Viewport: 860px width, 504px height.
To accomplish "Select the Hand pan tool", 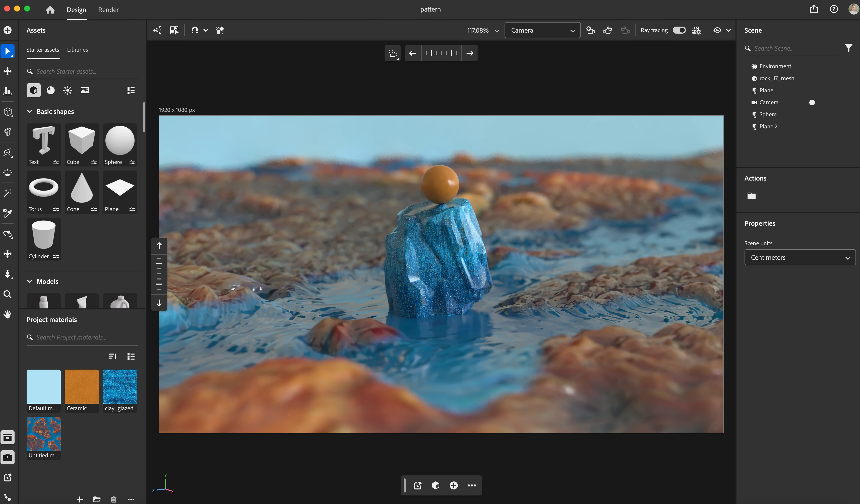I will click(x=8, y=314).
